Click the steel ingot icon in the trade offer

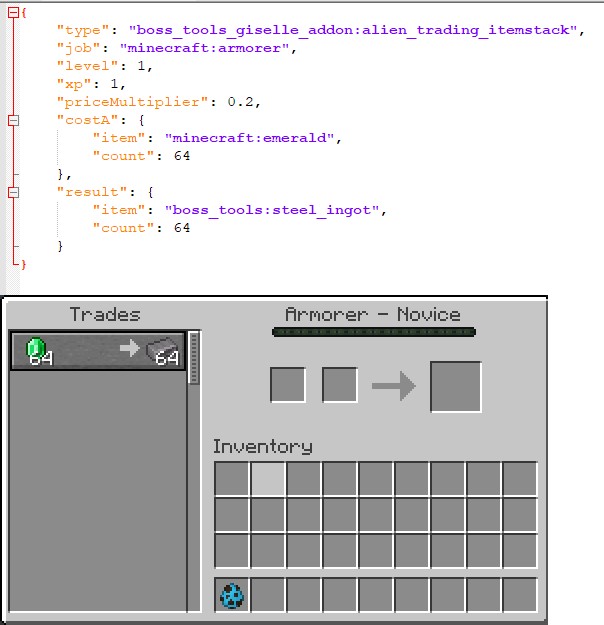click(x=163, y=349)
